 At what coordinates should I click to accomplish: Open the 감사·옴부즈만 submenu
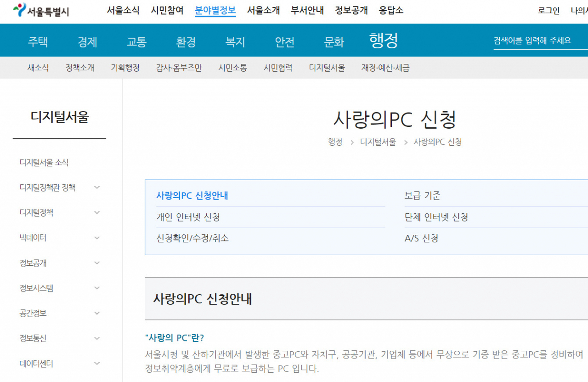(179, 68)
